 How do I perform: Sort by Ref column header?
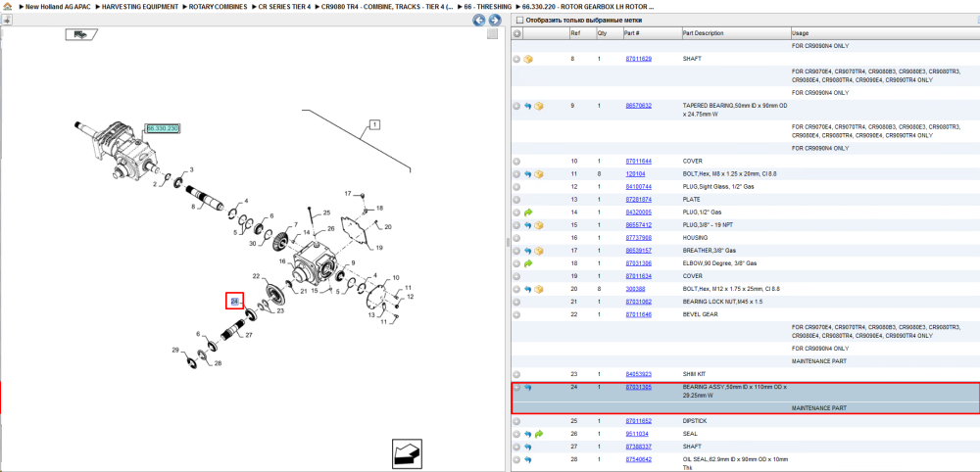575,33
